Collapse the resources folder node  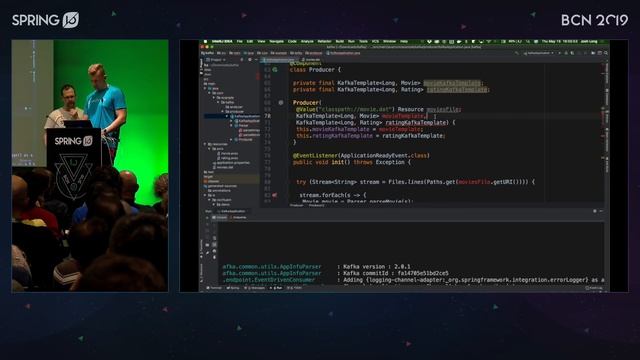(205, 144)
